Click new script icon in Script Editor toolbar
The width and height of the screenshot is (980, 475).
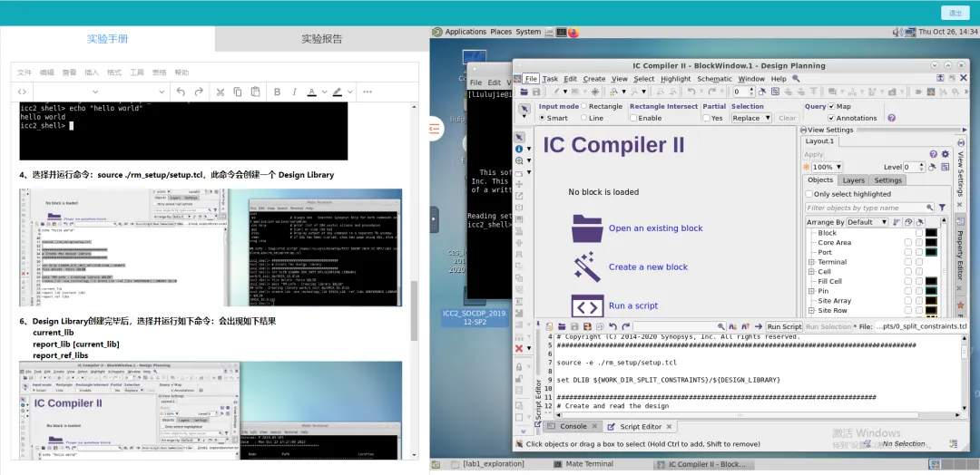point(549,326)
